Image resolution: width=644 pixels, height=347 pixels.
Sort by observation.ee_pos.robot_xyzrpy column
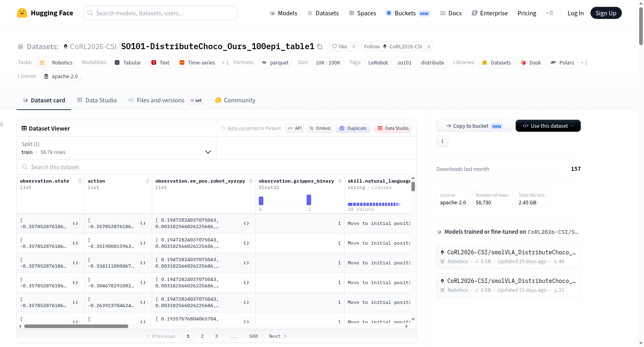pos(251,181)
